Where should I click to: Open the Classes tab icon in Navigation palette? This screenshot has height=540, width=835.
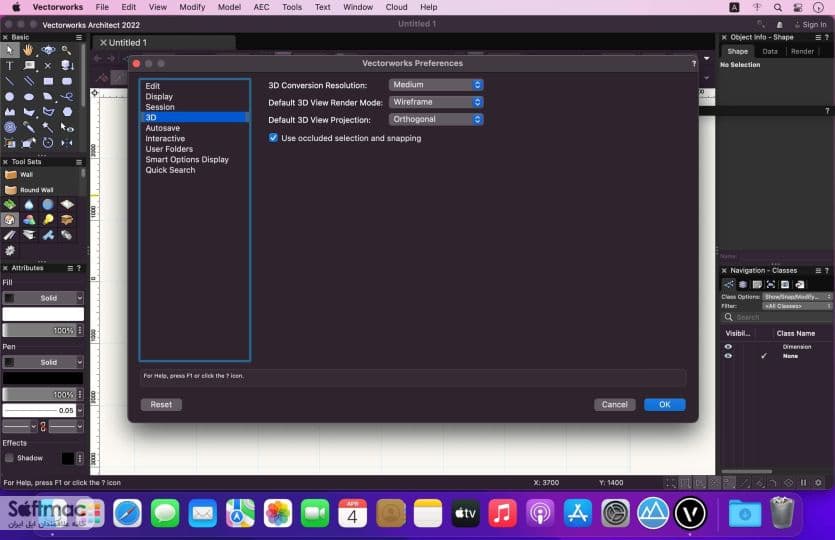point(728,284)
